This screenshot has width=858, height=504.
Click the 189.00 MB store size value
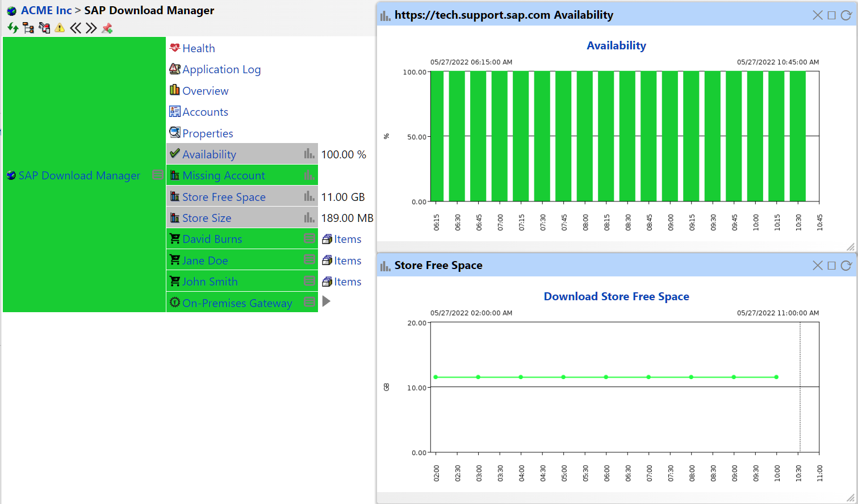click(x=347, y=218)
